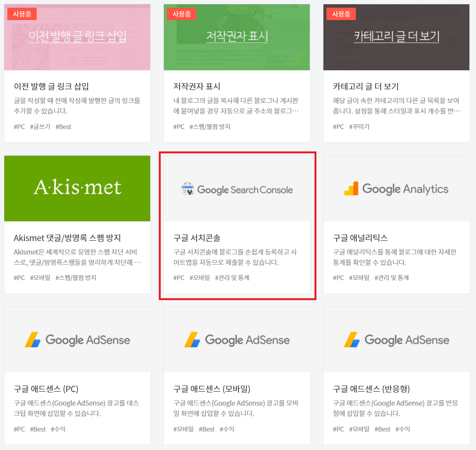Open the dark 카테고리 글 더 보기 banner

pyautogui.click(x=396, y=37)
